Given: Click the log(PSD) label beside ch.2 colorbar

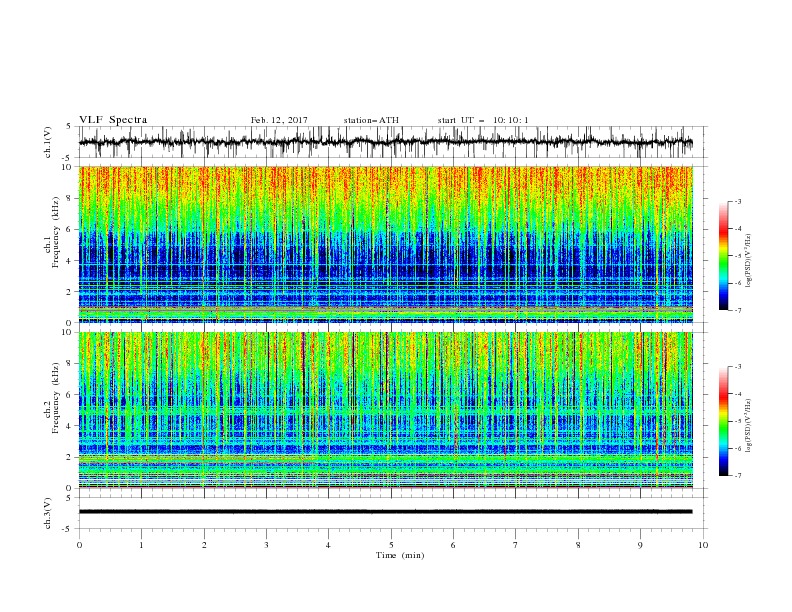Looking at the screenshot, I should point(750,426).
